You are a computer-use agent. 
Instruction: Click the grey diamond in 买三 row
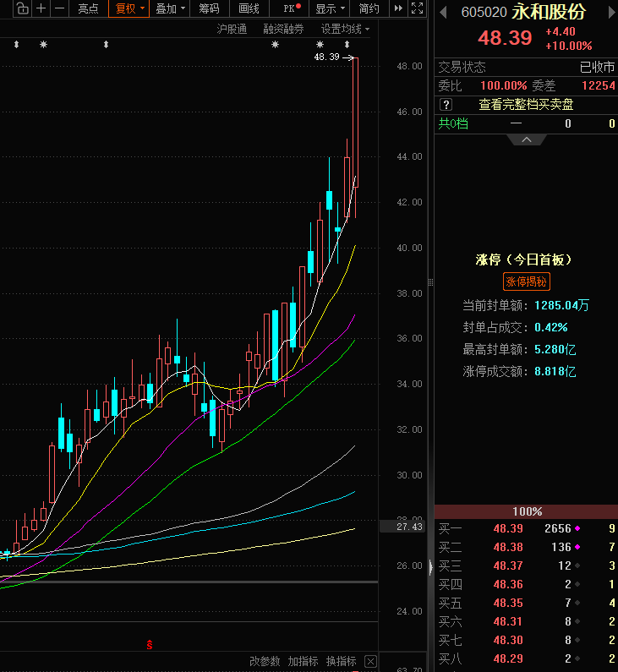[x=577, y=565]
